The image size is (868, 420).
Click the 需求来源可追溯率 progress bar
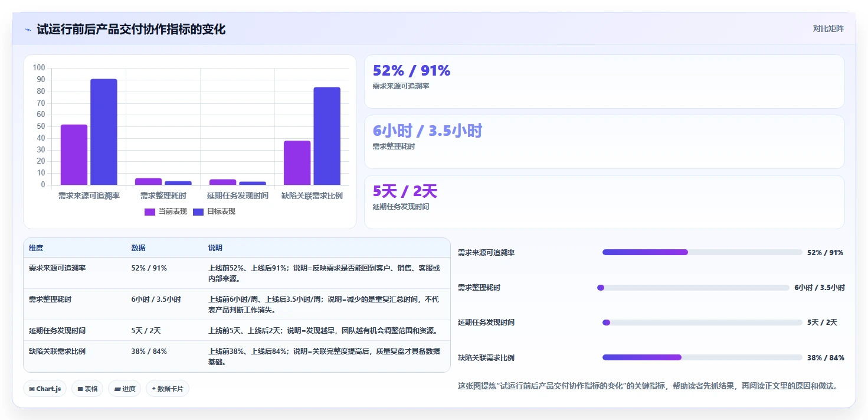[702, 252]
